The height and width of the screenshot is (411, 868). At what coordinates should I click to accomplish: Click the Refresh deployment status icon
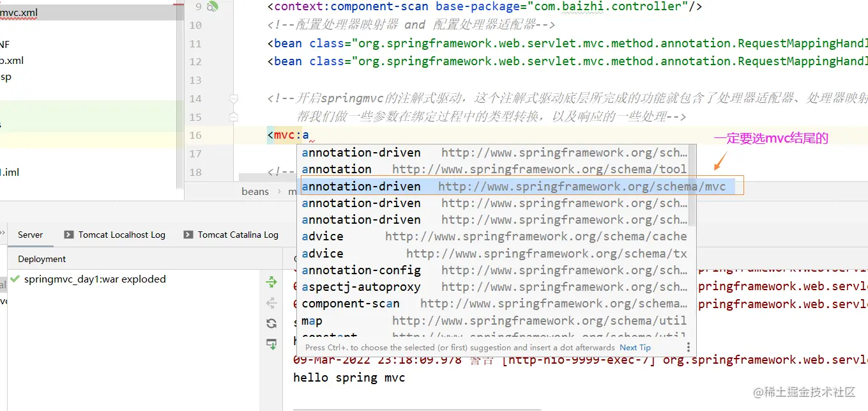271,323
